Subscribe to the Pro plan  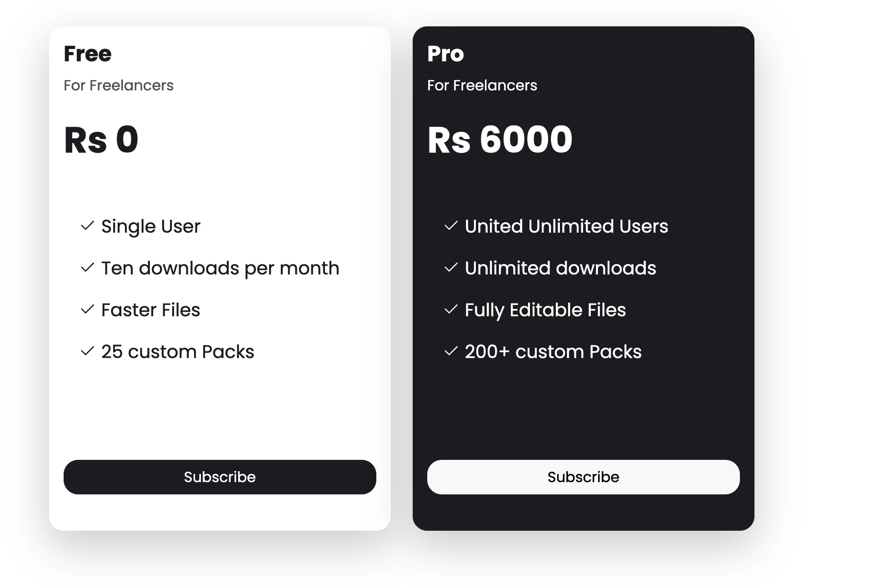pos(584,477)
